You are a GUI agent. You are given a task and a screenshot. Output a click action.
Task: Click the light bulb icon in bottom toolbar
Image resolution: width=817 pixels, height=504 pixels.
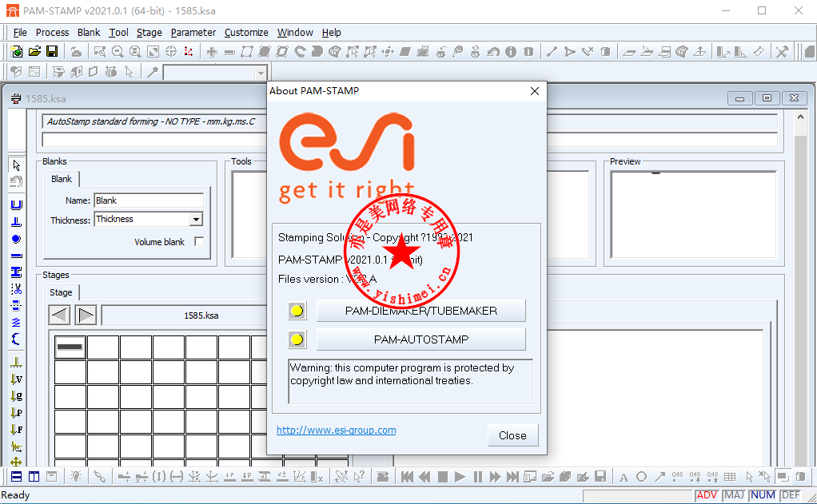point(76,476)
